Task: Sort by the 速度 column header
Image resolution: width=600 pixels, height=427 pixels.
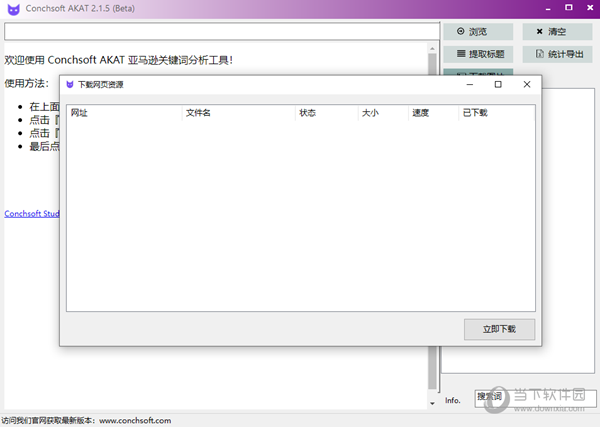Action: coord(433,113)
